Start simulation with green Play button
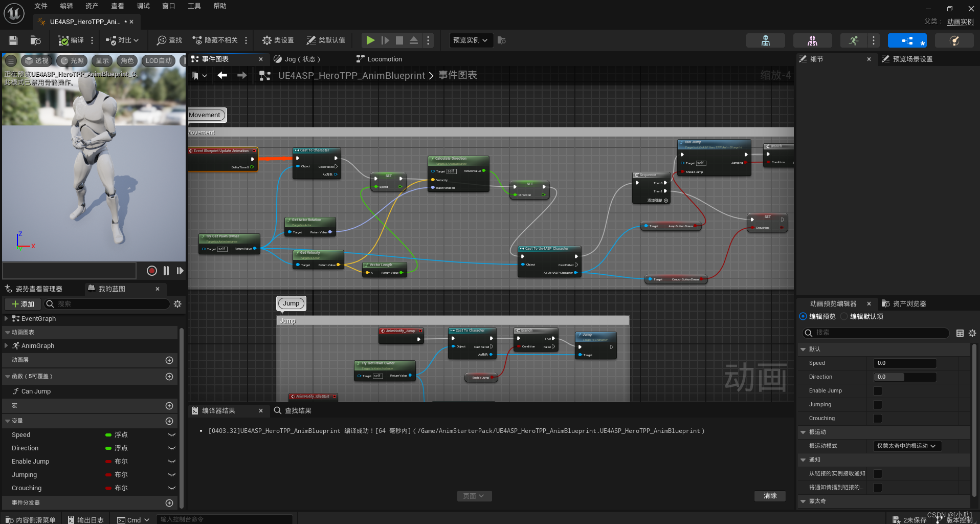 click(370, 40)
